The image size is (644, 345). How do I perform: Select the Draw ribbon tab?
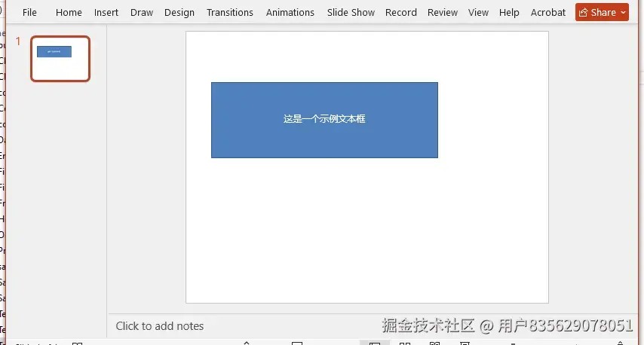pos(142,13)
